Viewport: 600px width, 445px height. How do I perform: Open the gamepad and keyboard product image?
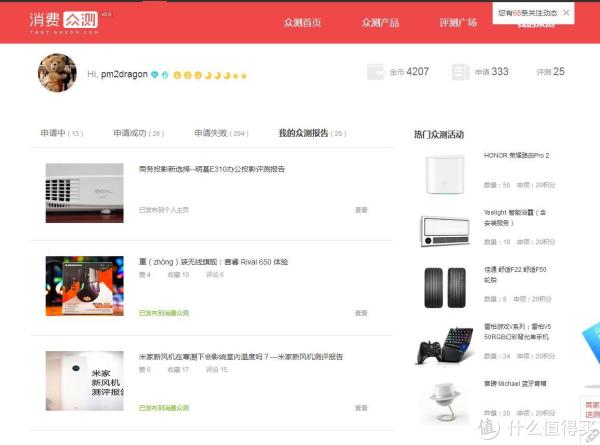pyautogui.click(x=445, y=345)
